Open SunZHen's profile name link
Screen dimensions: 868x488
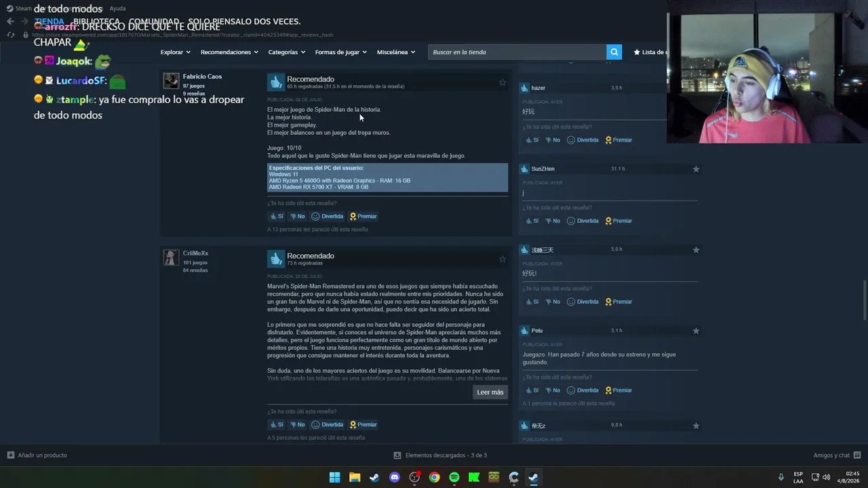pyautogui.click(x=543, y=169)
